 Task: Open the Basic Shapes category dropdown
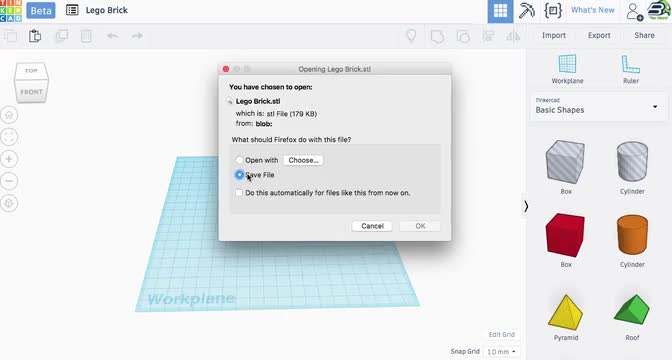point(597,106)
